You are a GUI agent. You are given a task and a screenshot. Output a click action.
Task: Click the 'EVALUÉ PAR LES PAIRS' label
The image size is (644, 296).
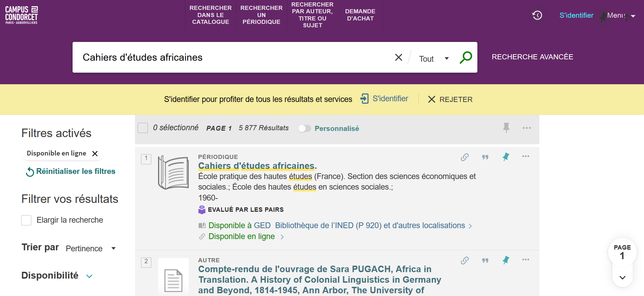246,210
